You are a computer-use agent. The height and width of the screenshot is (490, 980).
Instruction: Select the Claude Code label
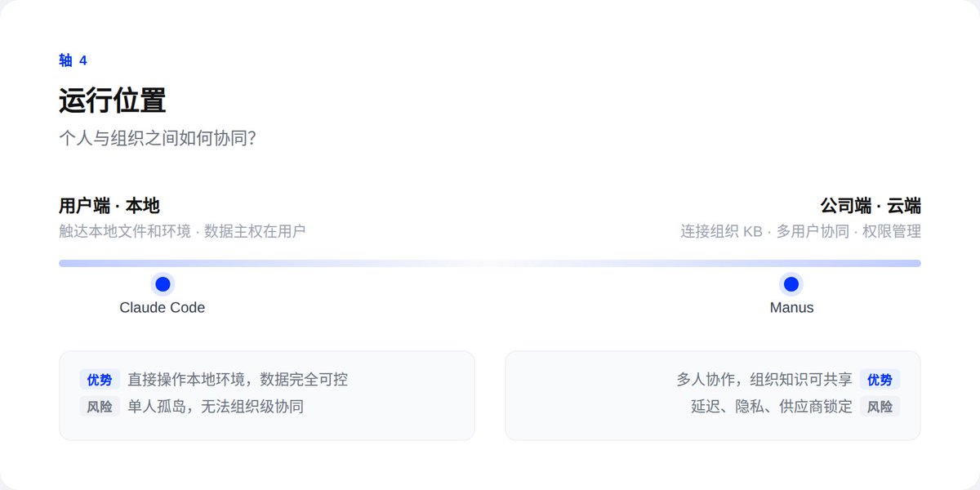162,308
